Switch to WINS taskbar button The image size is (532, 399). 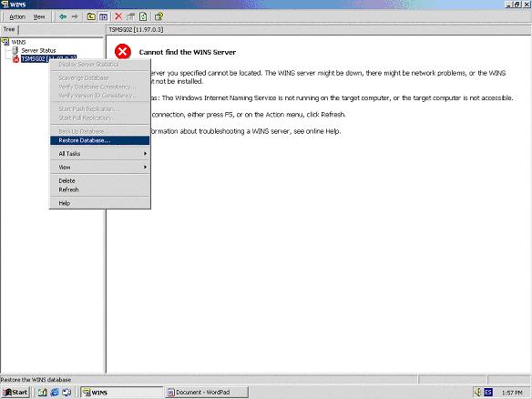pos(122,393)
